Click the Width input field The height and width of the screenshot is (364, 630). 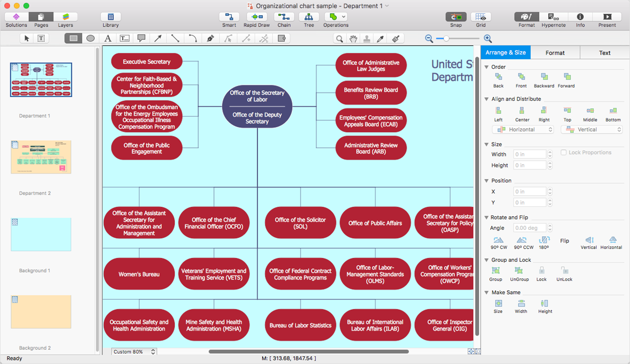pos(530,154)
